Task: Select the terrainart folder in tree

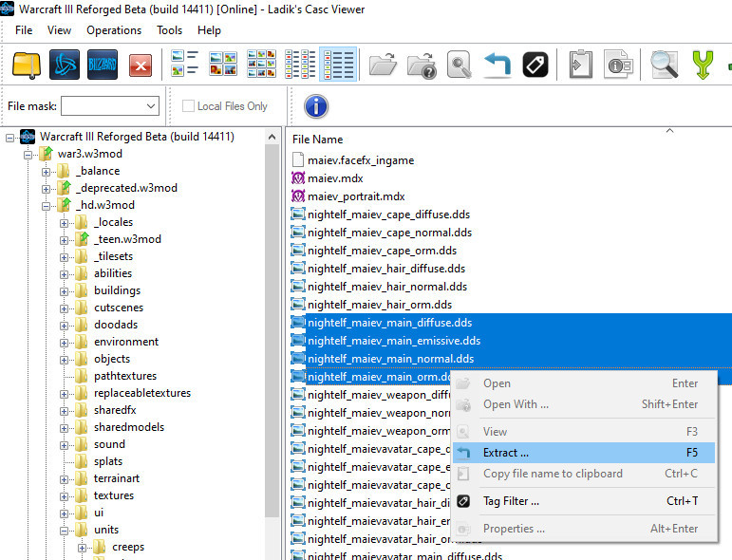Action: pyautogui.click(x=117, y=478)
